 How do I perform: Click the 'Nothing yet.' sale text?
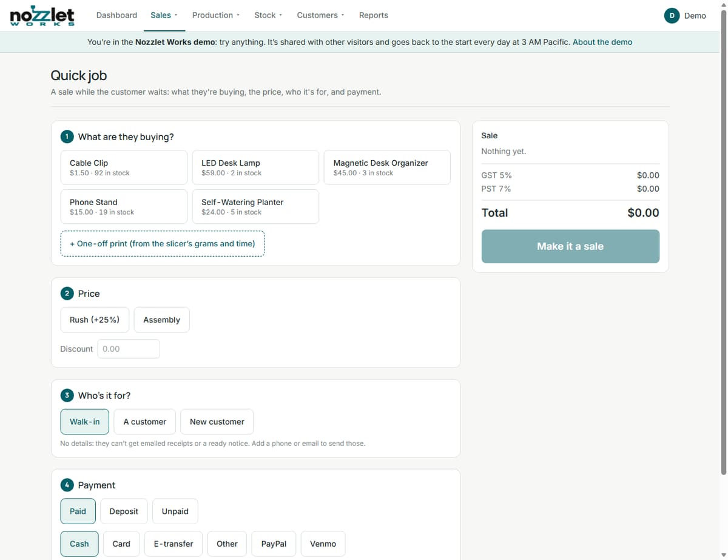pyautogui.click(x=504, y=151)
